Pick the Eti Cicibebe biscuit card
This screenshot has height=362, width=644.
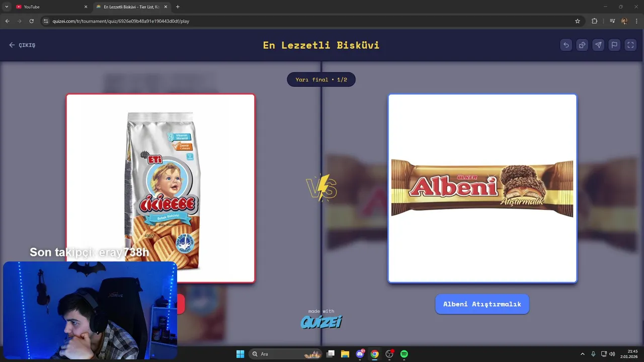160,188
